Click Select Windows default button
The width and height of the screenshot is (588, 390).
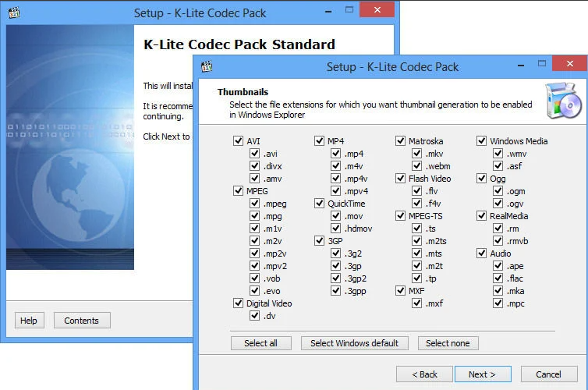pos(354,343)
